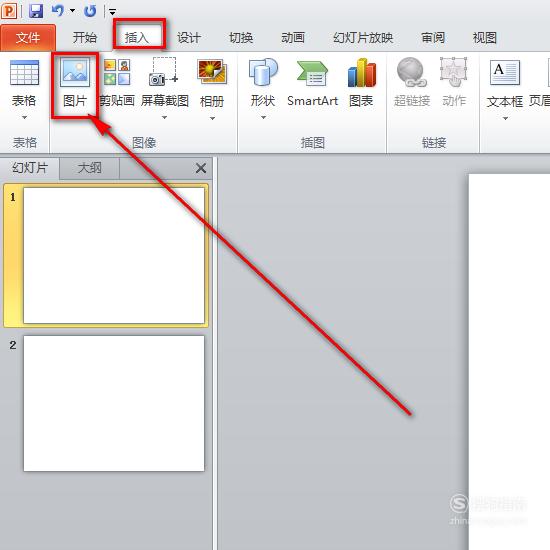Go to 幻灯片放映 (Slide Show) tab
This screenshot has width=550, height=550.
tap(363, 38)
